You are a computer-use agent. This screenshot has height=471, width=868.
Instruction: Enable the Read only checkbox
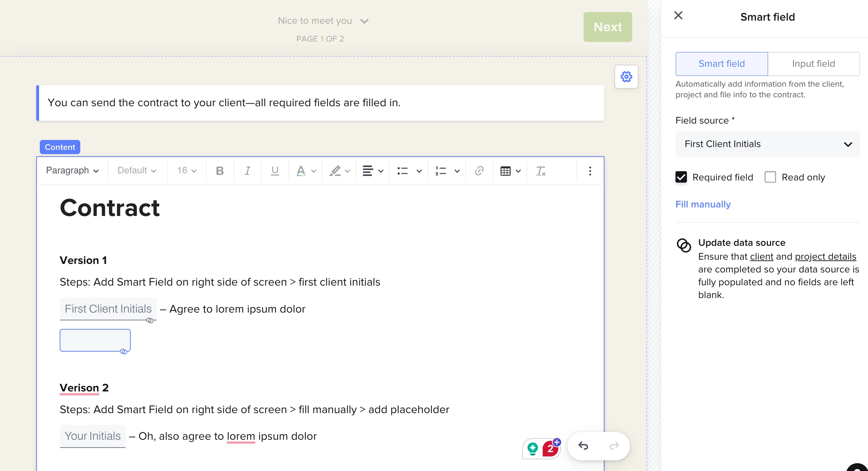pos(770,177)
